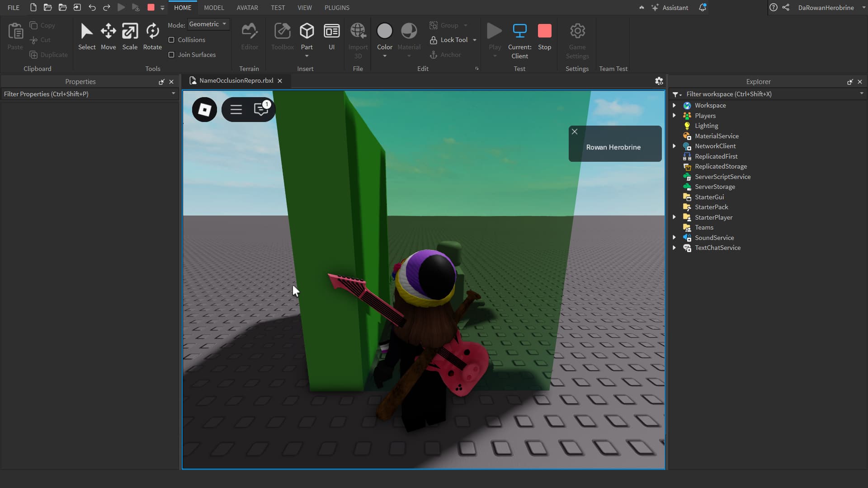Click the share icon near username

click(x=786, y=8)
